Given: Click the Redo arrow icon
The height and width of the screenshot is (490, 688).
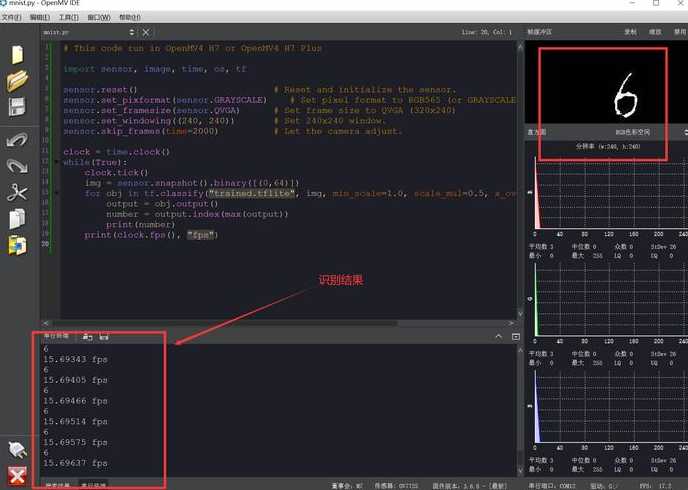Looking at the screenshot, I should tap(17, 166).
